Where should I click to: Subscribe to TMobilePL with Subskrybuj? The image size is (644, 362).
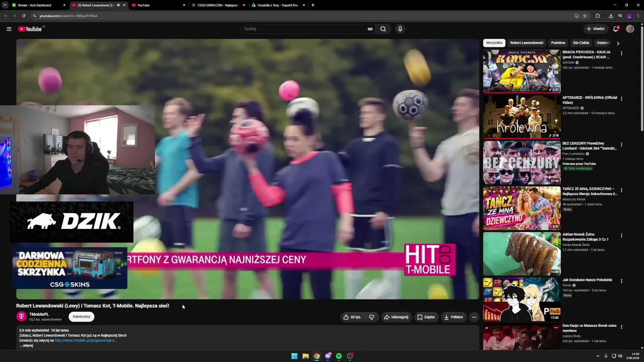(x=82, y=317)
